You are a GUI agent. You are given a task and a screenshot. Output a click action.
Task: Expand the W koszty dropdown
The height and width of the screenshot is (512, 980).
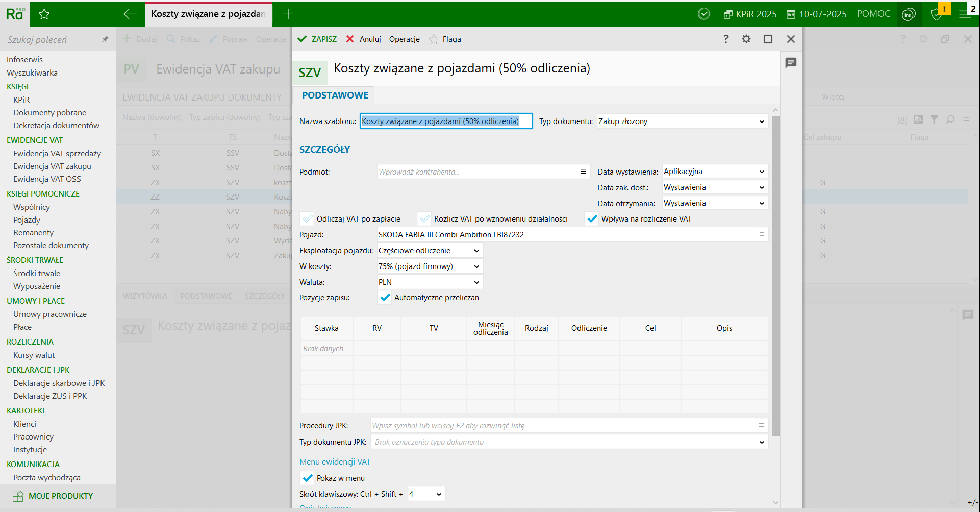coord(476,266)
